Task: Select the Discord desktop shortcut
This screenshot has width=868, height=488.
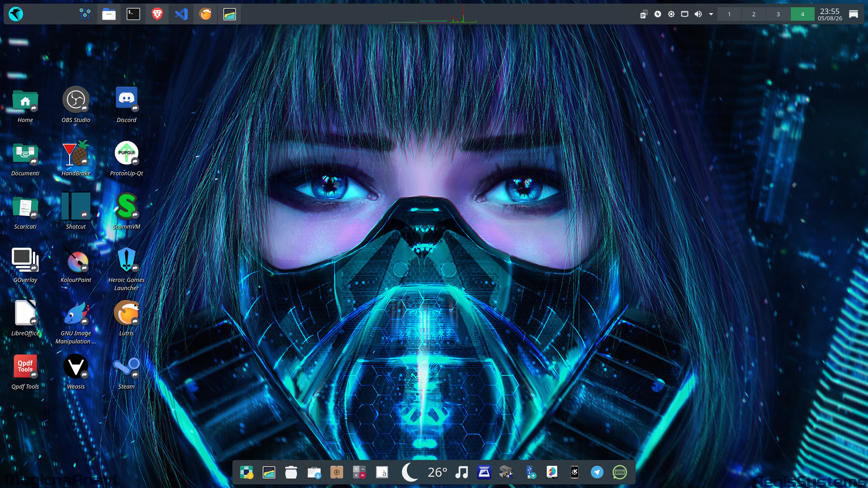Action: click(127, 105)
